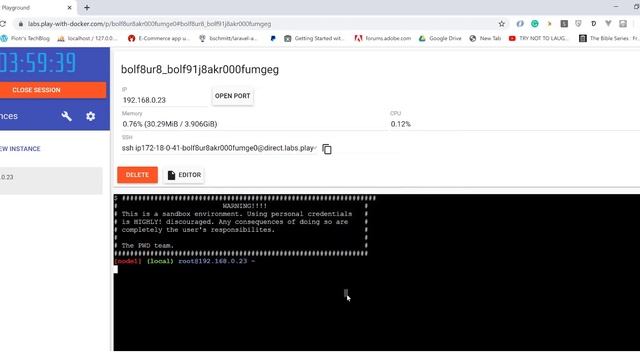Click the instance name bolf8ur8_bolf91j8akr000fumgeg heading
This screenshot has height=360, width=640.
[200, 69]
